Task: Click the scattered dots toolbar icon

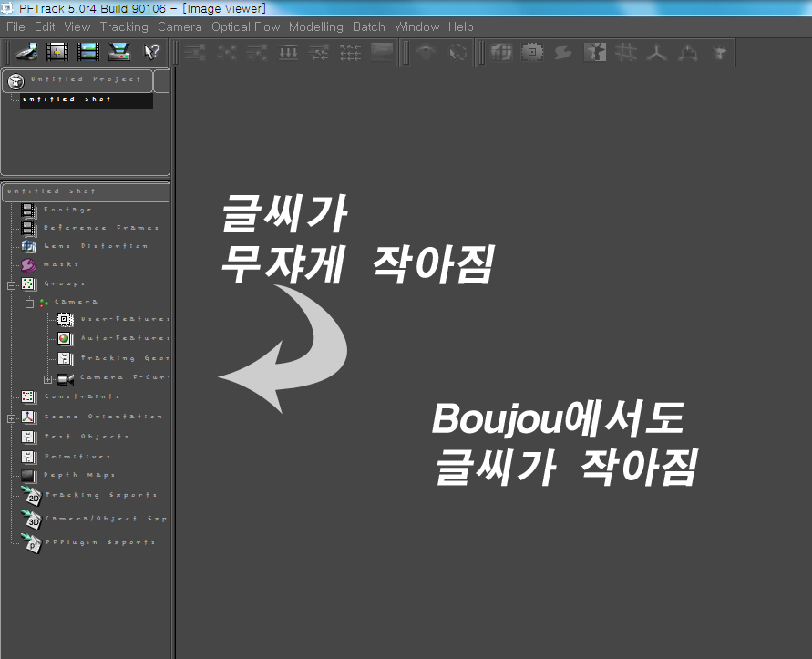Action: pos(227,52)
